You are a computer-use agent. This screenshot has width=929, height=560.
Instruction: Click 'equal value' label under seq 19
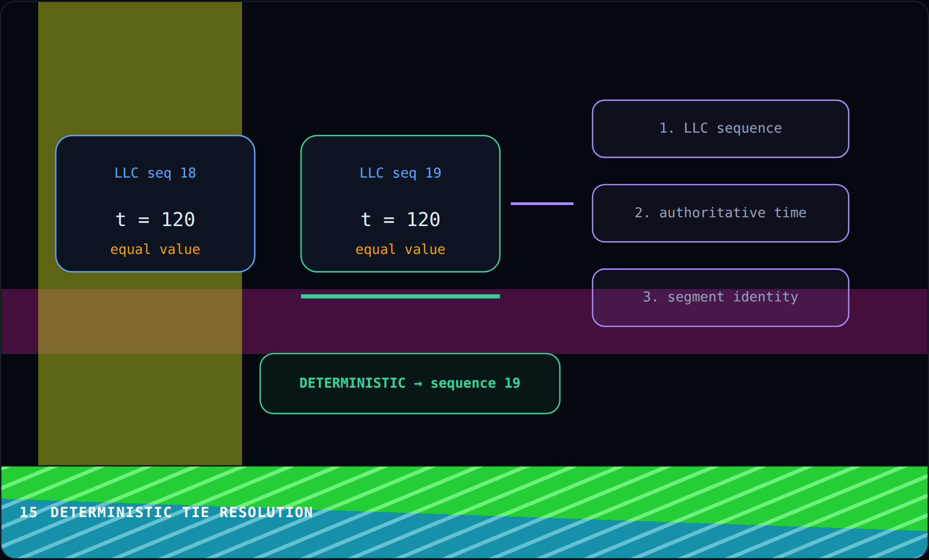pos(401,249)
